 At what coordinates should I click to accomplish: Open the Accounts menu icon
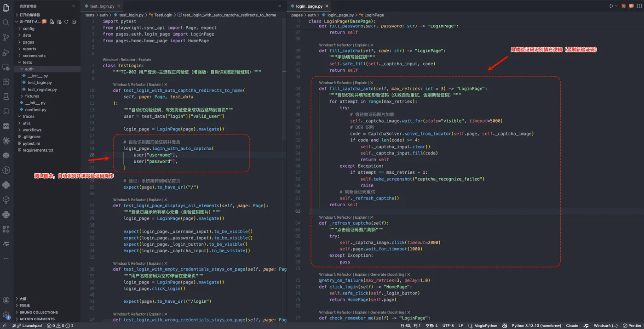coord(6,300)
